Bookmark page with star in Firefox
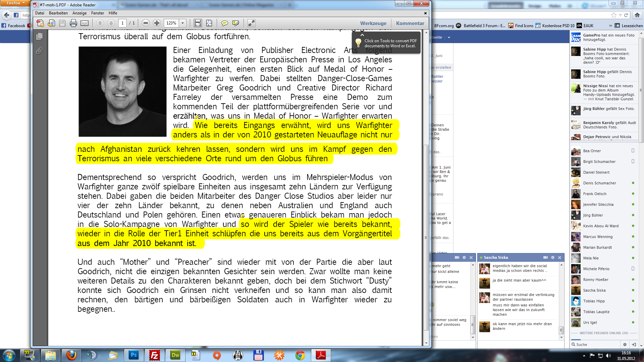This screenshot has height=362, width=644. coord(614,15)
